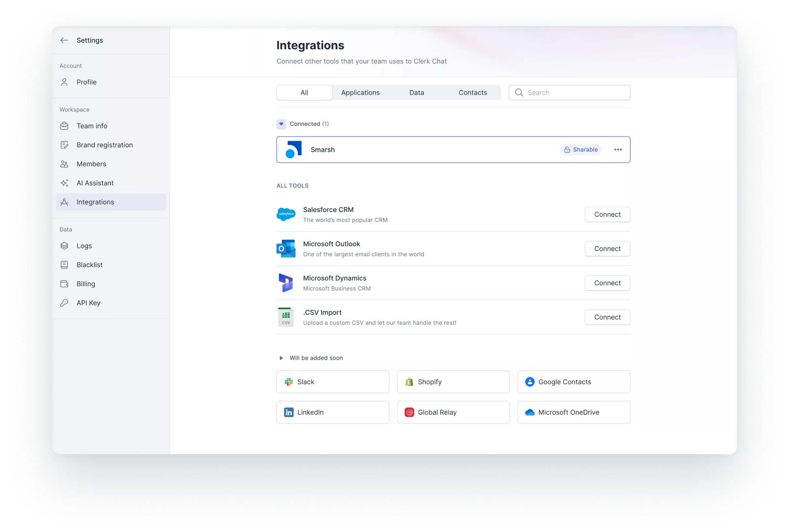Switch to the Data tab

click(416, 93)
